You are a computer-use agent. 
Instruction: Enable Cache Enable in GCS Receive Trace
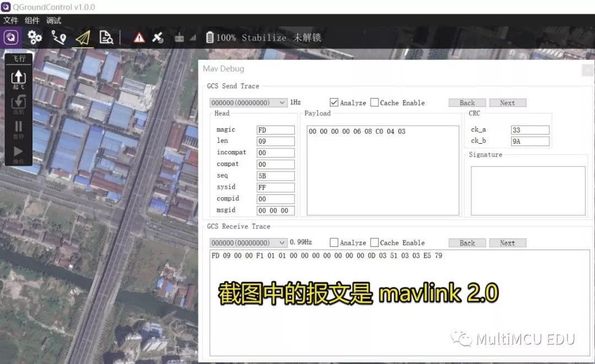375,242
